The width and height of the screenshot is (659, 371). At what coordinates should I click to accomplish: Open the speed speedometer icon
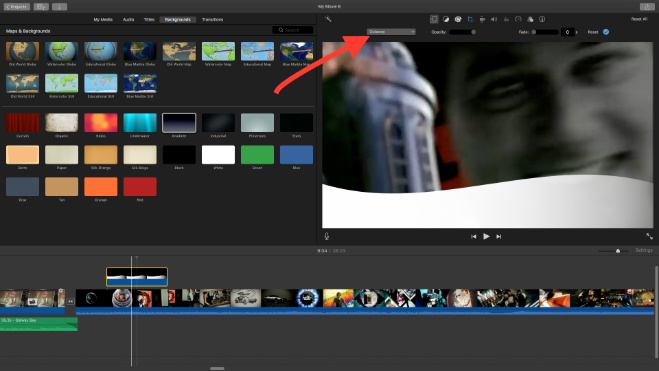518,19
